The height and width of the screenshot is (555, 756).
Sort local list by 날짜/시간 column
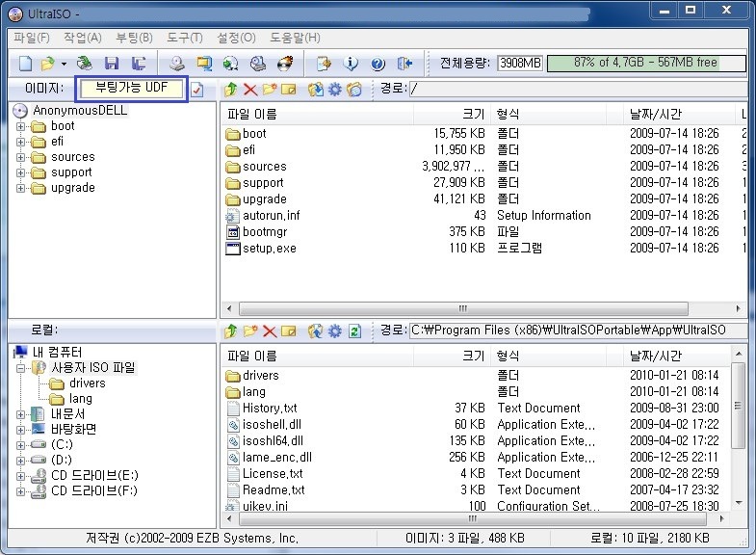coord(677,356)
